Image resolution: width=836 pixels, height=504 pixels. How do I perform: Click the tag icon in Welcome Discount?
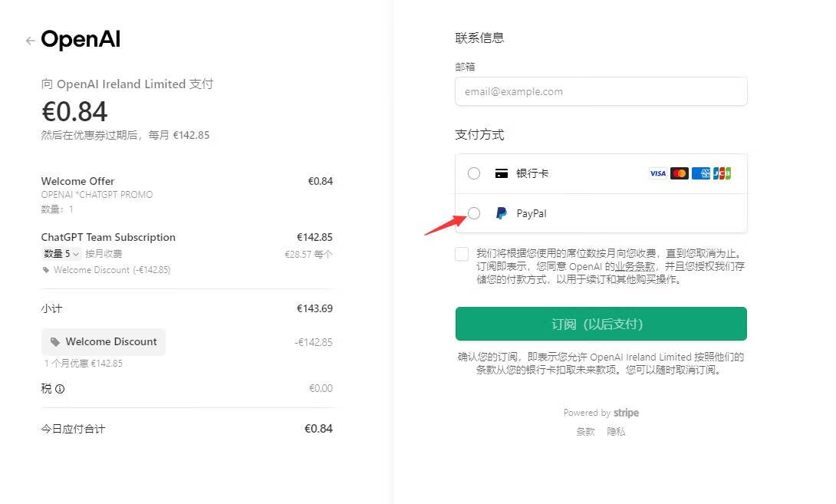55,342
